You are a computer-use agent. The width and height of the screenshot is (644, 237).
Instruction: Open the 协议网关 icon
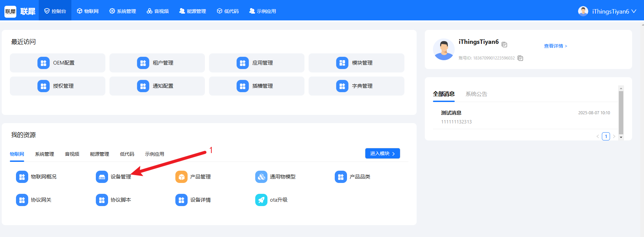(22, 200)
